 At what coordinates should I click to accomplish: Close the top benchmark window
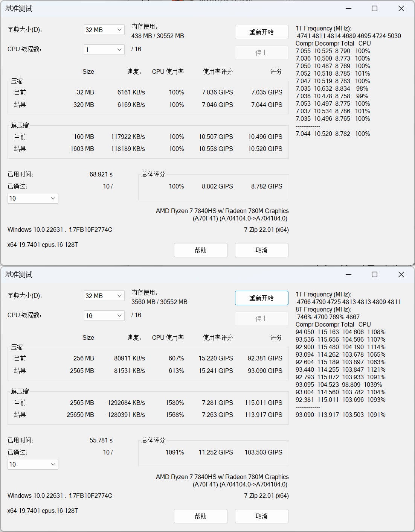[x=401, y=9]
